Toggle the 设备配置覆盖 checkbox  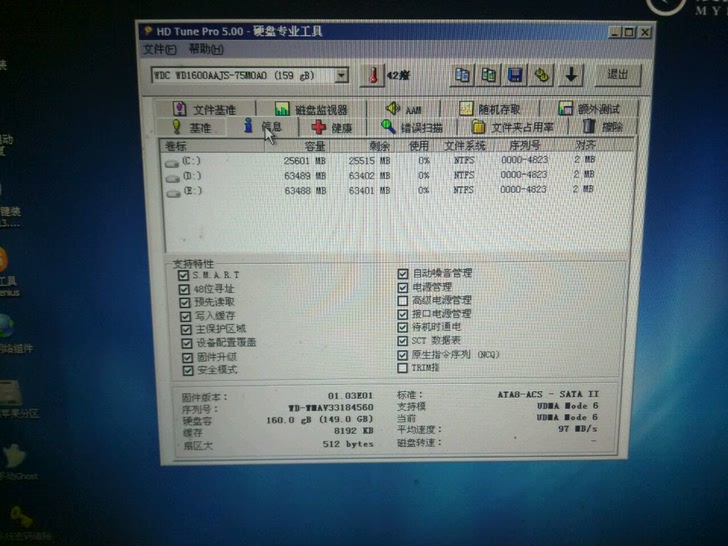tap(187, 344)
